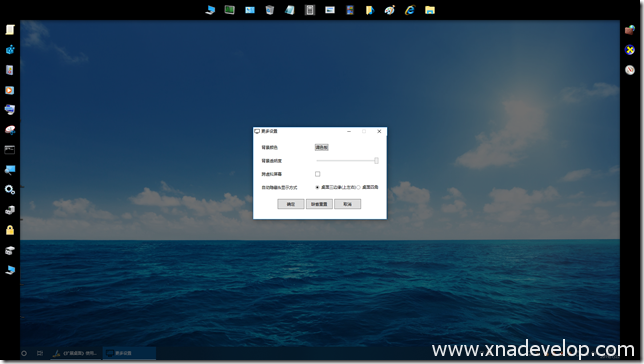Click the magnifier screen icon in left dock
This screenshot has height=364, width=644.
(x=10, y=170)
